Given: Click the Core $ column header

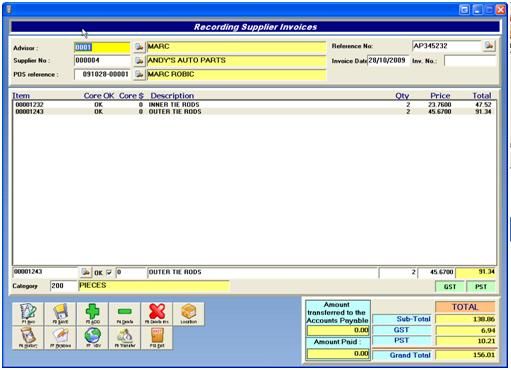Looking at the screenshot, I should [131, 96].
